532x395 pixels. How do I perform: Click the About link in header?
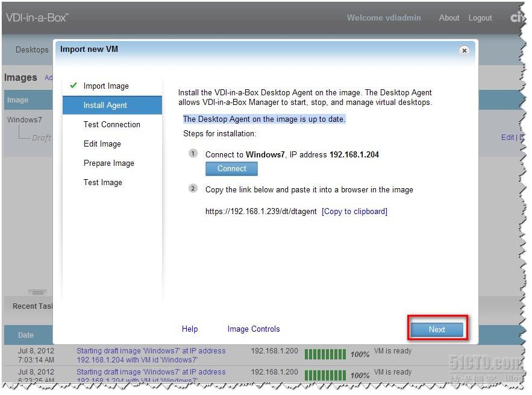449,17
